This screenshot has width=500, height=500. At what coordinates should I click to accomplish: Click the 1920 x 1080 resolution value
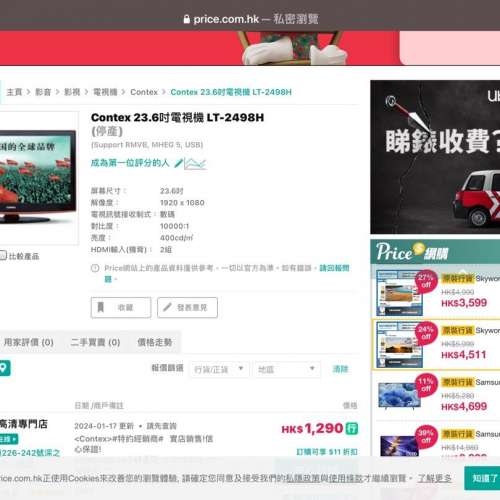click(182, 203)
